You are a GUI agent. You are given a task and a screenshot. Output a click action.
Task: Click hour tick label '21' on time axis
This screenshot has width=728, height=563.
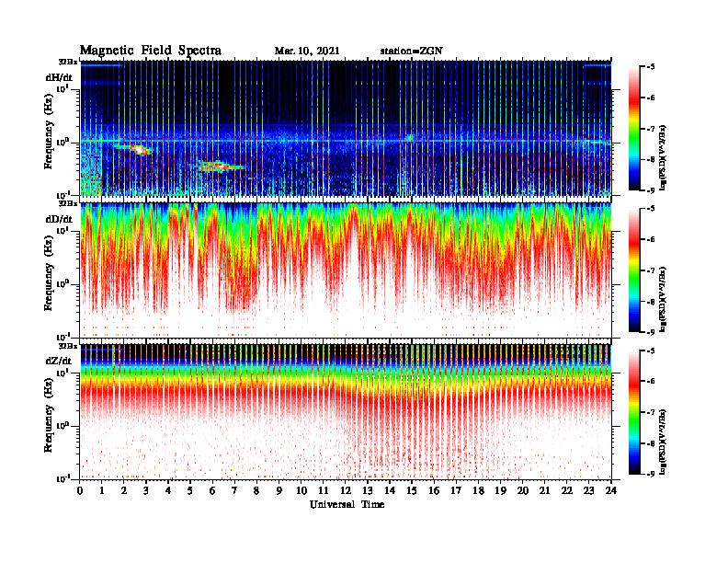pyautogui.click(x=544, y=490)
